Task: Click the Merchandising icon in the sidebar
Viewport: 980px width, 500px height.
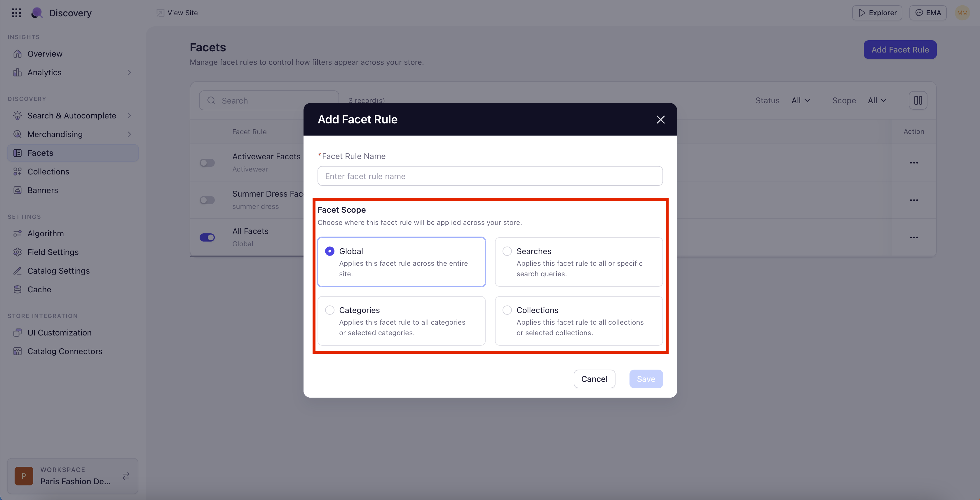Action: 18,134
